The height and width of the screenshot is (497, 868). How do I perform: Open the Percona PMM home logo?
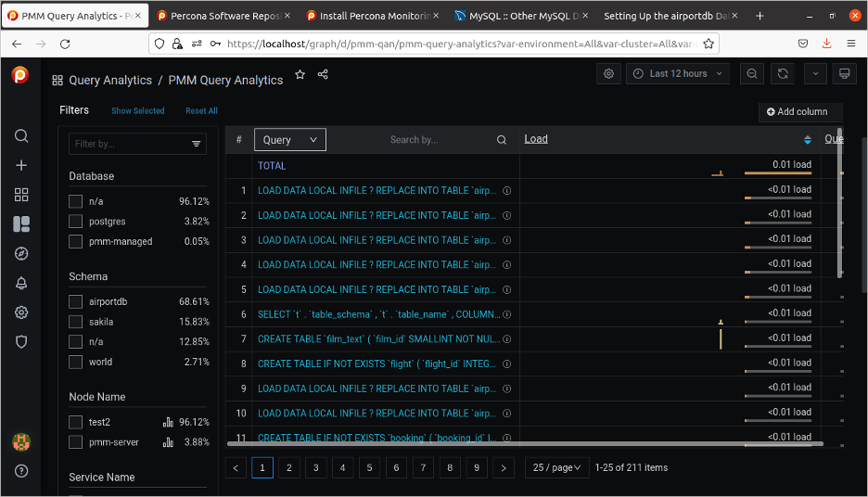[19, 74]
